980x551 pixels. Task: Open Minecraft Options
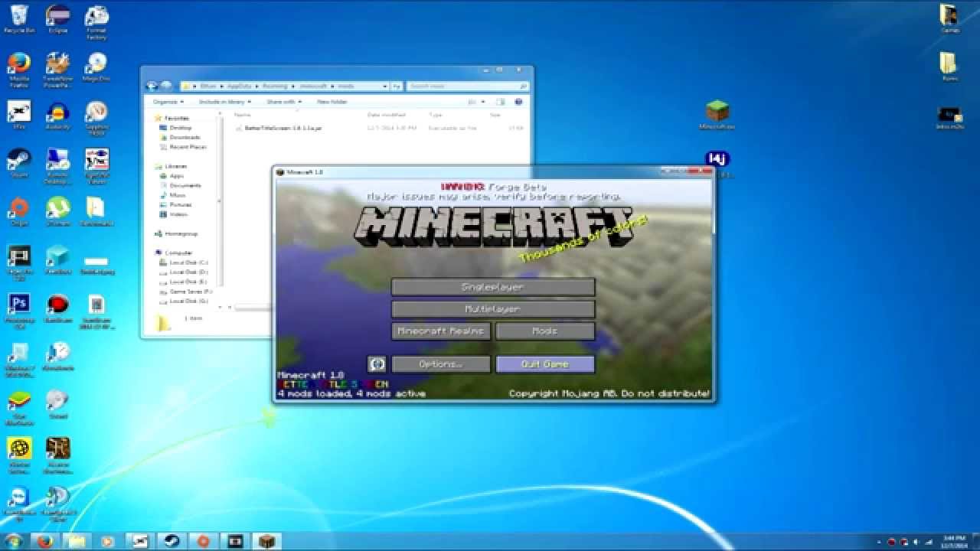coord(441,364)
